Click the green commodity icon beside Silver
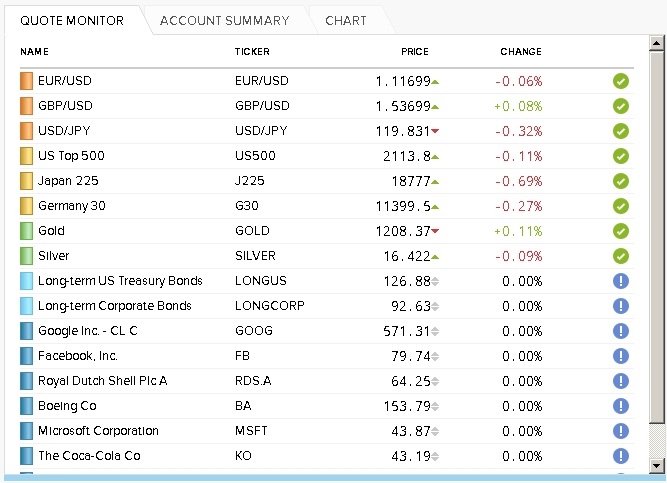Screen dimensions: 667x483 (x=26, y=256)
